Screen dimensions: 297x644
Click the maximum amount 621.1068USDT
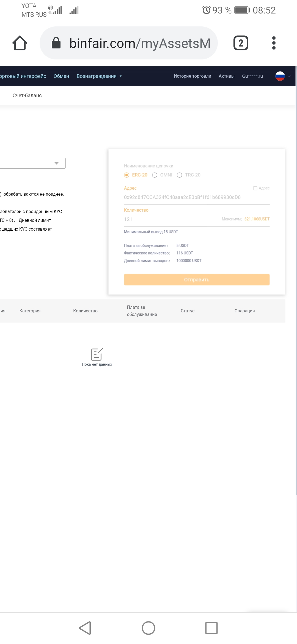coord(257,219)
